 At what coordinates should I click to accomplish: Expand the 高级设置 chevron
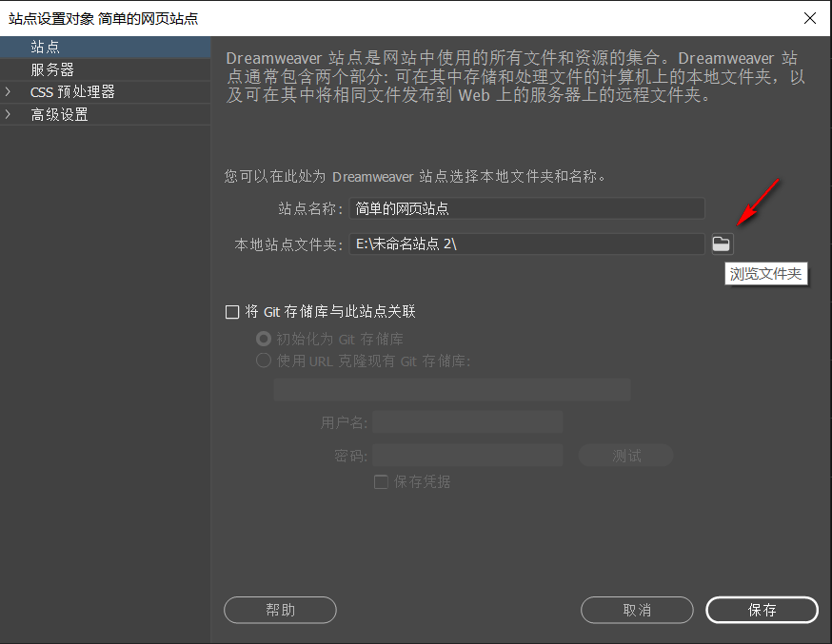pyautogui.click(x=8, y=114)
